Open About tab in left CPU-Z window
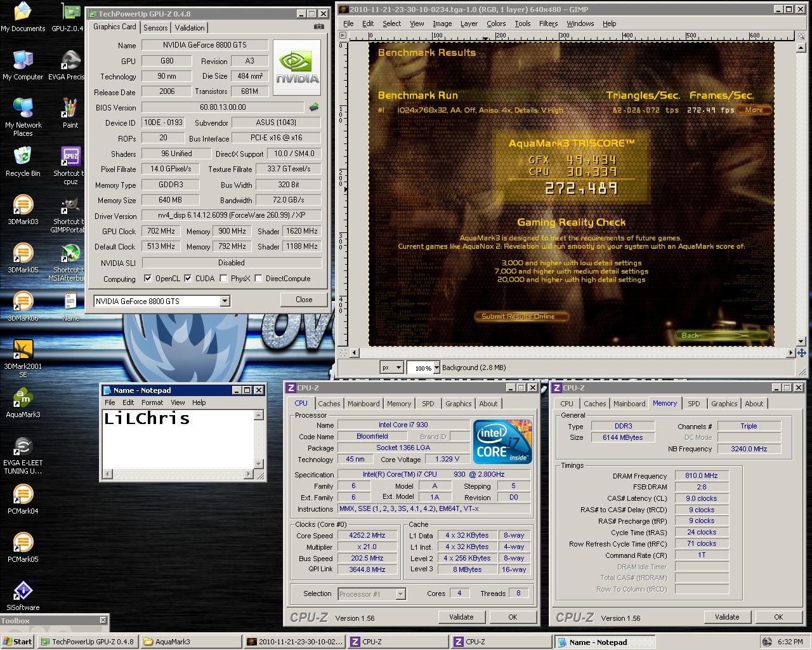The width and height of the screenshot is (812, 650). tap(488, 404)
